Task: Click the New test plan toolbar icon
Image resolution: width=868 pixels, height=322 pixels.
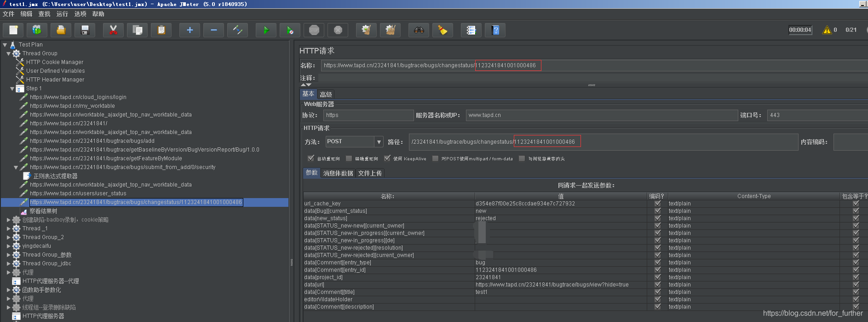Action: (x=13, y=30)
